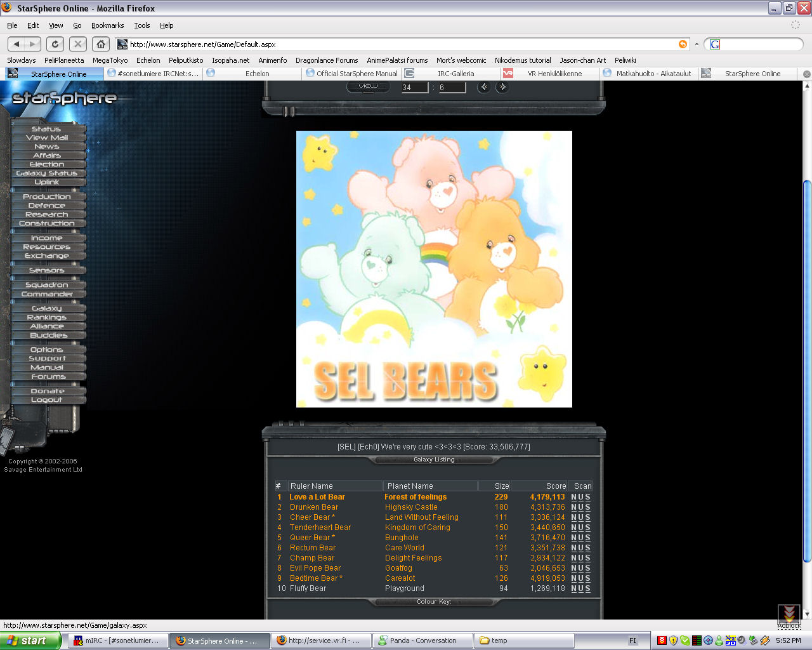Click the browser Forward arrow
Screen dimensions: 812x650
33,44
